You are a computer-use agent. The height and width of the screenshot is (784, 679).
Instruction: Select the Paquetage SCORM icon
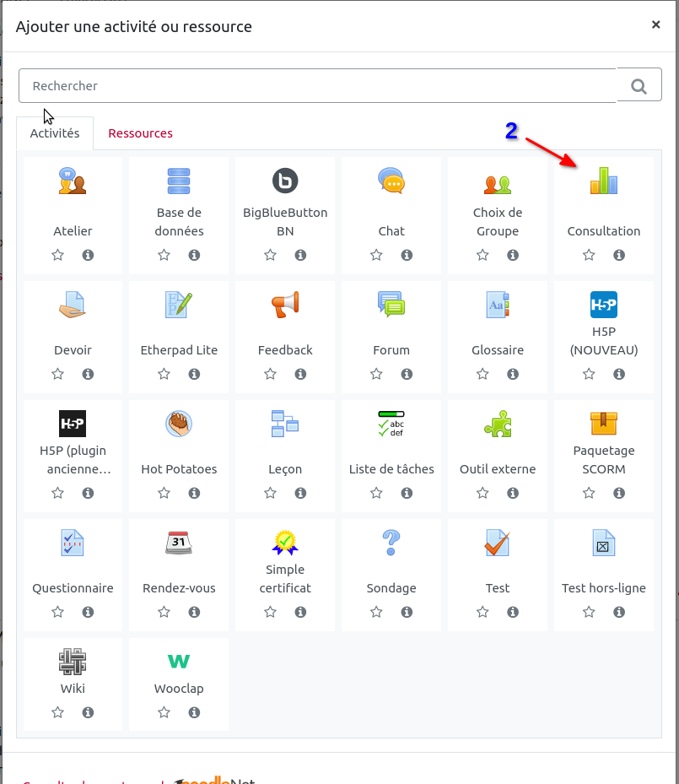pyautogui.click(x=603, y=423)
